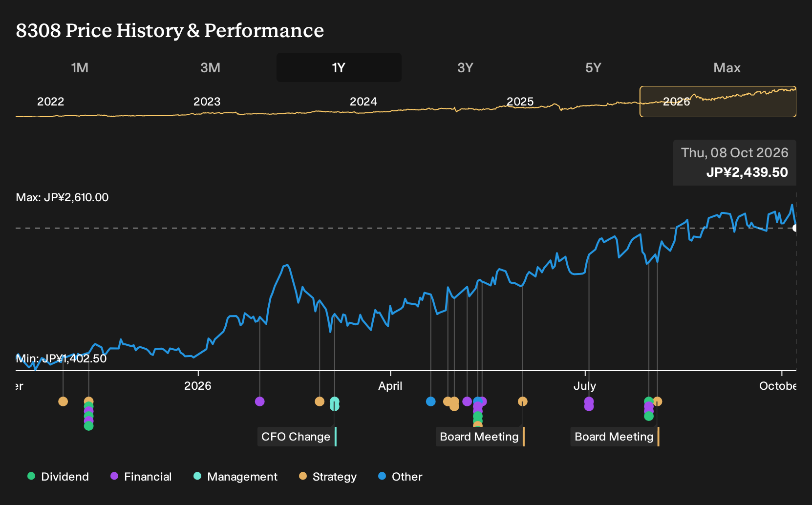Select the teal Management marker above CFO Change
This screenshot has height=505, width=812.
pos(335,402)
